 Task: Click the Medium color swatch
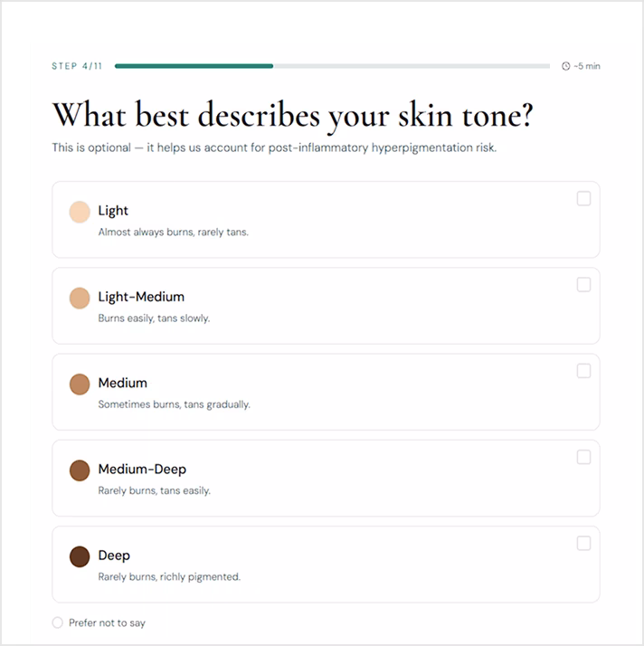[80, 384]
